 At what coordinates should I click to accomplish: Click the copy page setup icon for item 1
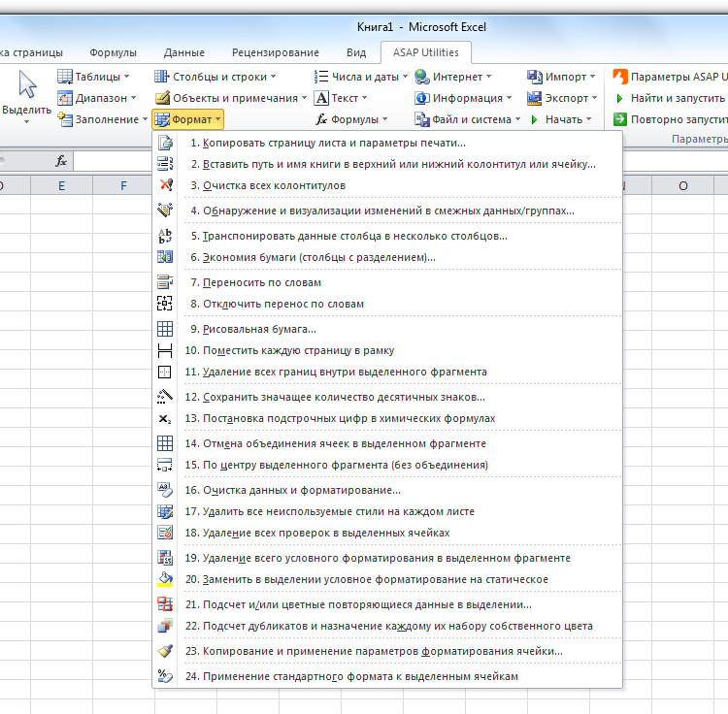(x=165, y=143)
